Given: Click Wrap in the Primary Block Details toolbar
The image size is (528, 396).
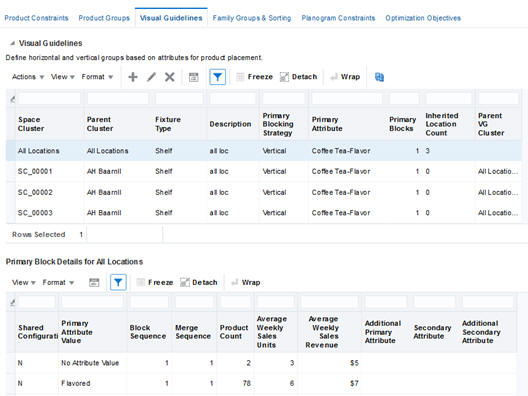Looking at the screenshot, I should (x=246, y=283).
